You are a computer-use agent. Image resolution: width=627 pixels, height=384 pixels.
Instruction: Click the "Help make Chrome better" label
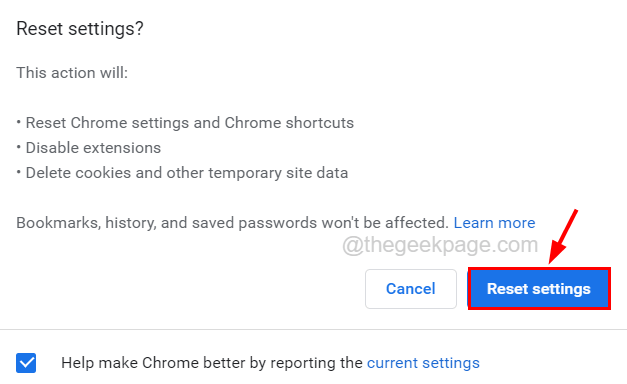[212, 363]
